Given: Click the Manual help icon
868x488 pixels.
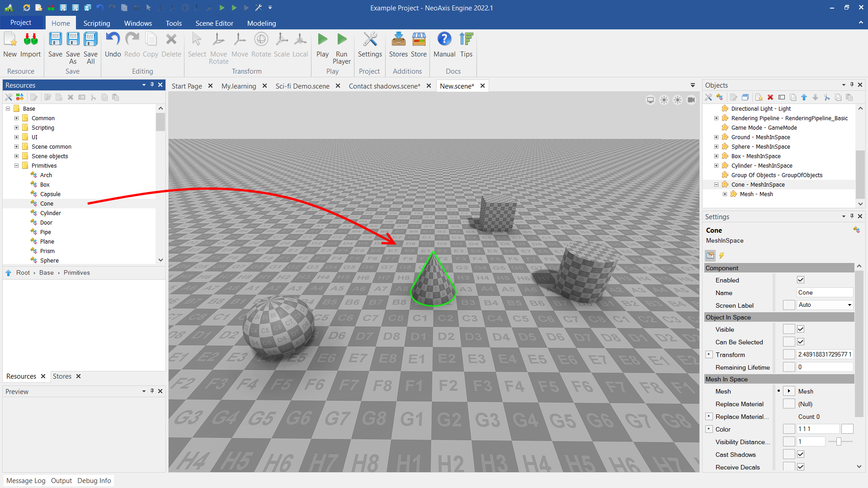Looking at the screenshot, I should click(x=444, y=40).
